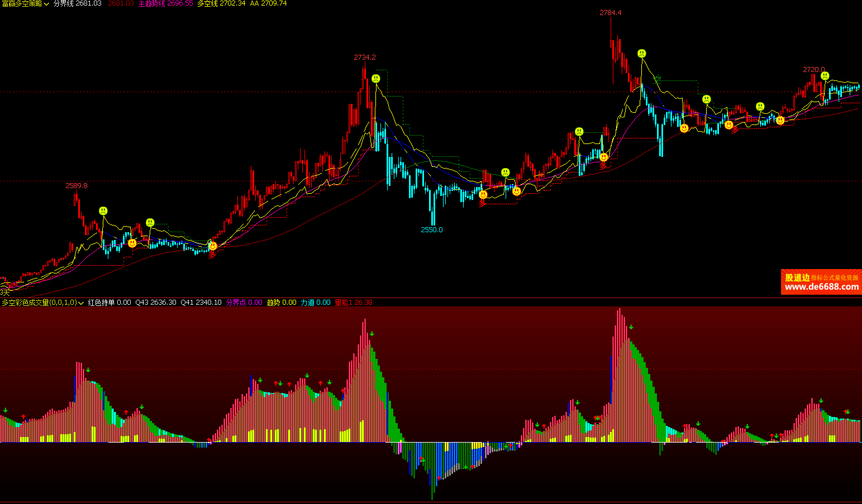Click the sad face next to 2720.0 label
This screenshot has height=504, width=862.
(x=825, y=76)
